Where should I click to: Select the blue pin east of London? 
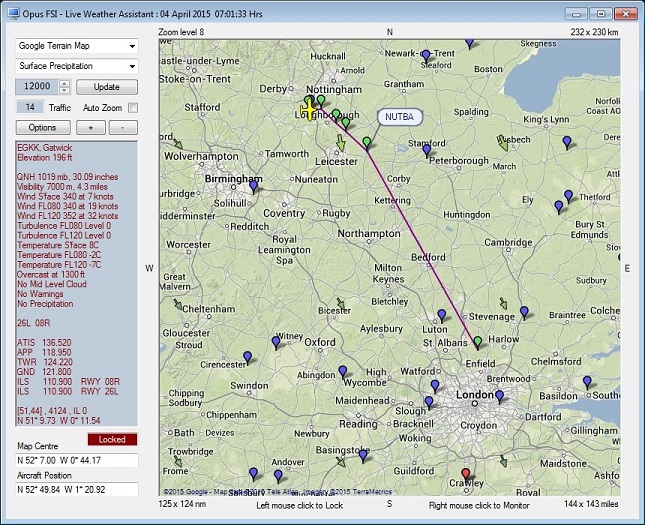(x=499, y=396)
